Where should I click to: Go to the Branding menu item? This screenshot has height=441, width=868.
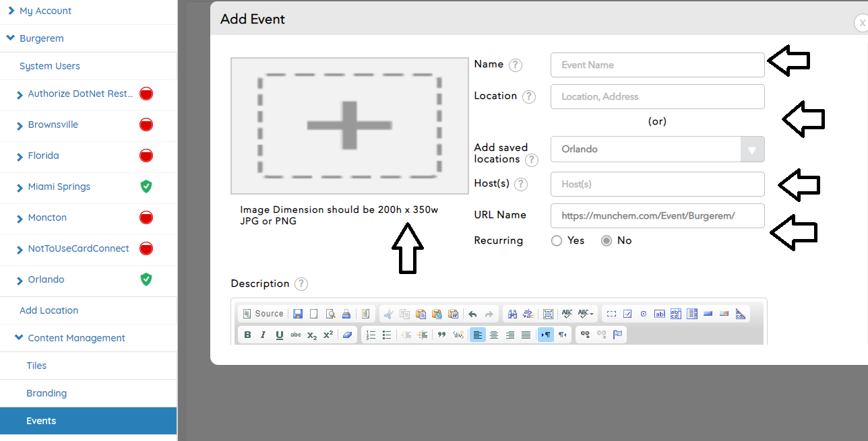46,393
